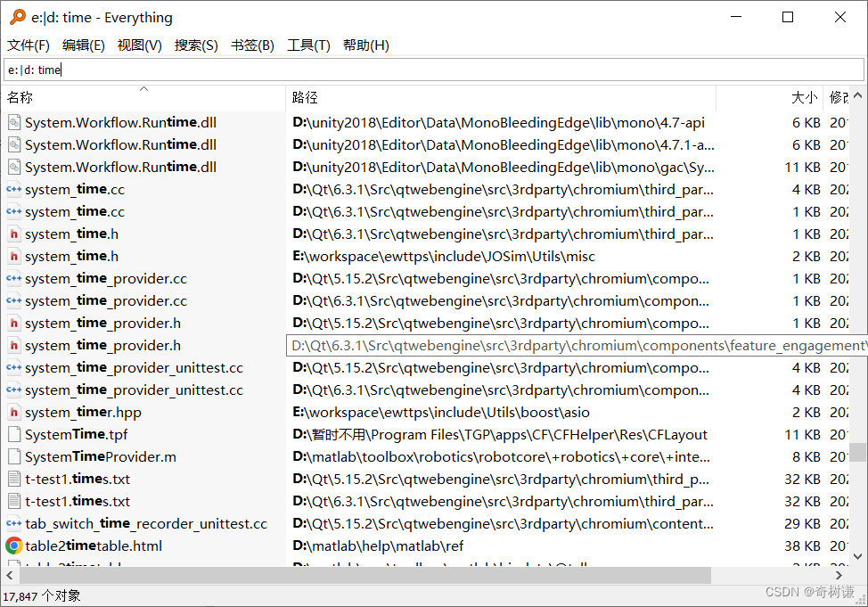Select the 1 KB system_time.cc file name
This screenshot has height=607, width=868.
tap(75, 211)
